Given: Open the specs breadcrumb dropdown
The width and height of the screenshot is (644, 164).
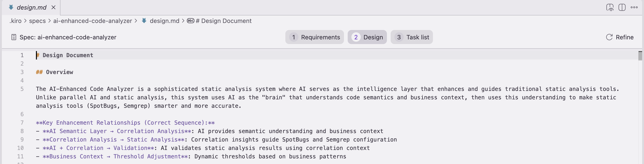Looking at the screenshot, I should (x=37, y=21).
